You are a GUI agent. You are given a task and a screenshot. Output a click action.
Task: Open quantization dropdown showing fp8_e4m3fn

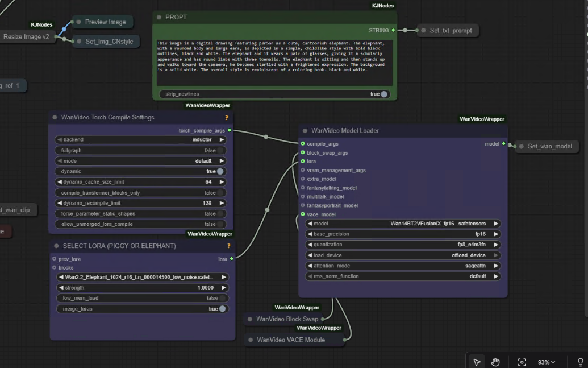point(403,245)
